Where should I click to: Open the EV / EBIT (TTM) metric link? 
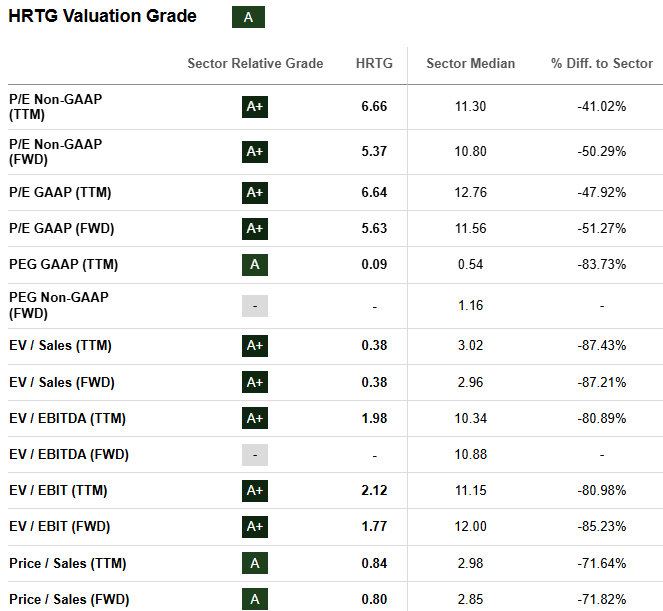[x=58, y=491]
